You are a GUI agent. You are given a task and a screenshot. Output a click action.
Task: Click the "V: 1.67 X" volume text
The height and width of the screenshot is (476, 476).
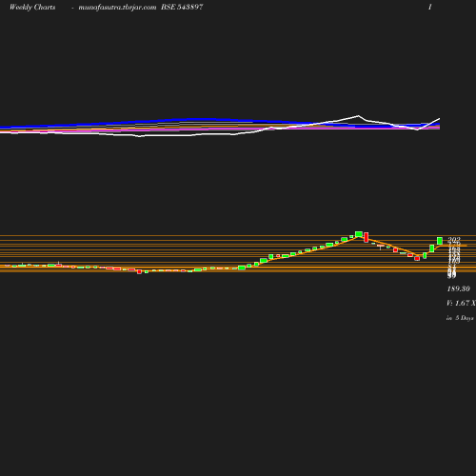coord(461,303)
